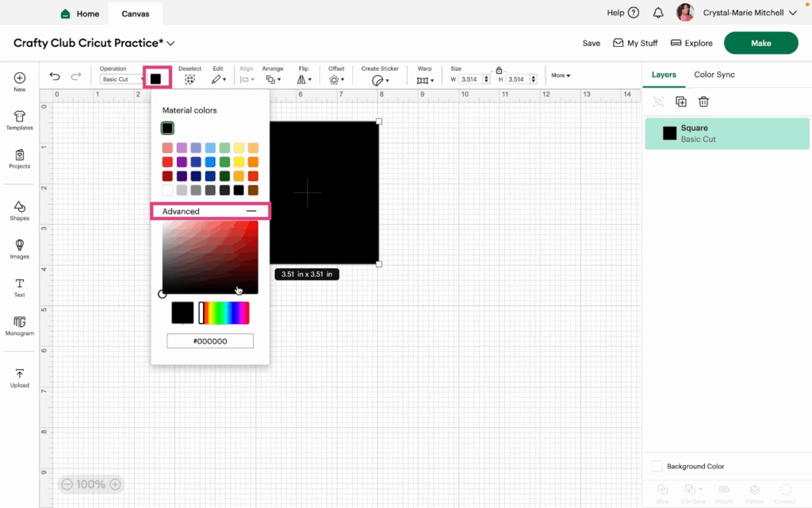Redo the last action
Screen dimensions: 812x508
point(76,77)
